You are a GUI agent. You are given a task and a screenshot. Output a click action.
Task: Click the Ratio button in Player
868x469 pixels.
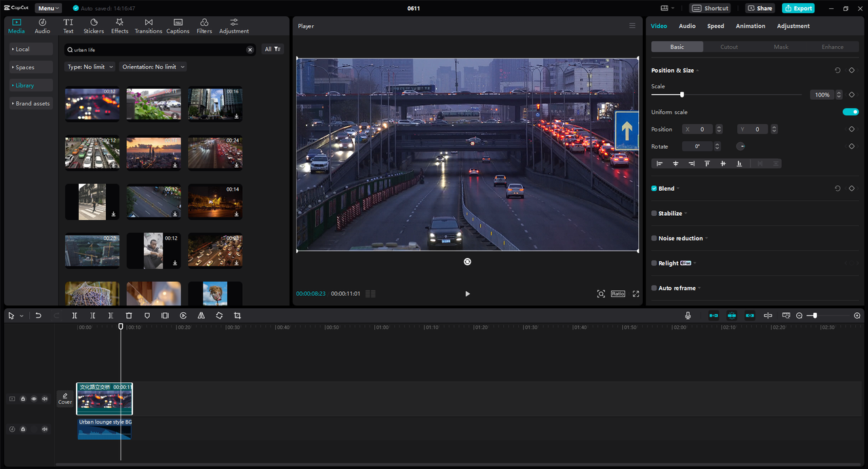pos(618,294)
